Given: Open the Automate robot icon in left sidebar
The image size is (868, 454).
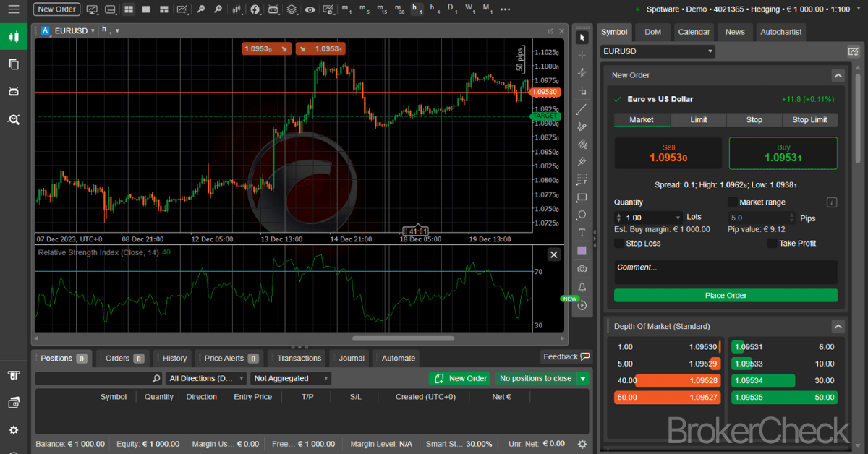Looking at the screenshot, I should point(13,91).
